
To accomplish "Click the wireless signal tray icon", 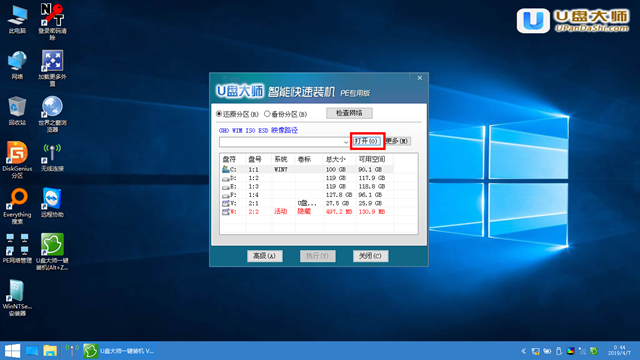I will pyautogui.click(x=582, y=351).
